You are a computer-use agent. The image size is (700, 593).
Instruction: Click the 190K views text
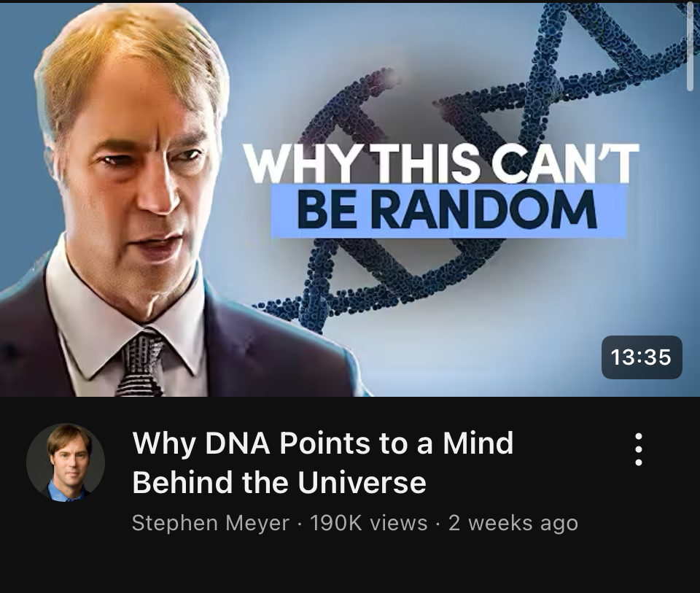click(368, 522)
